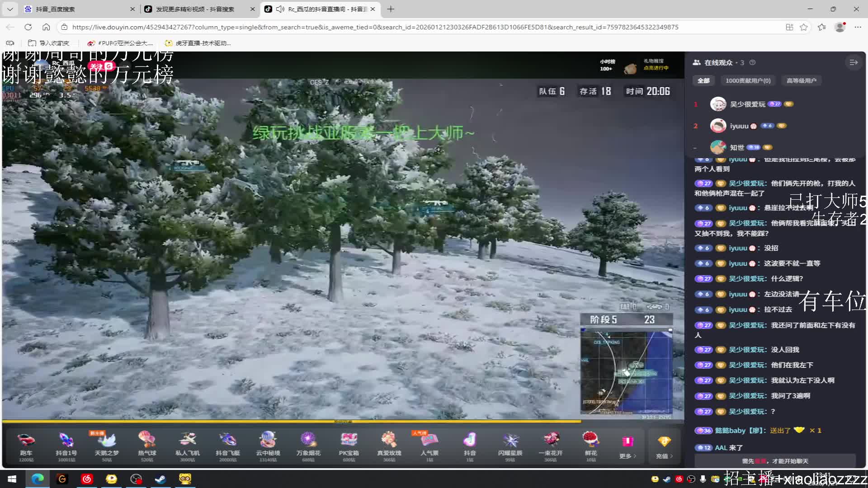Favorite this page with the star icon

(803, 27)
